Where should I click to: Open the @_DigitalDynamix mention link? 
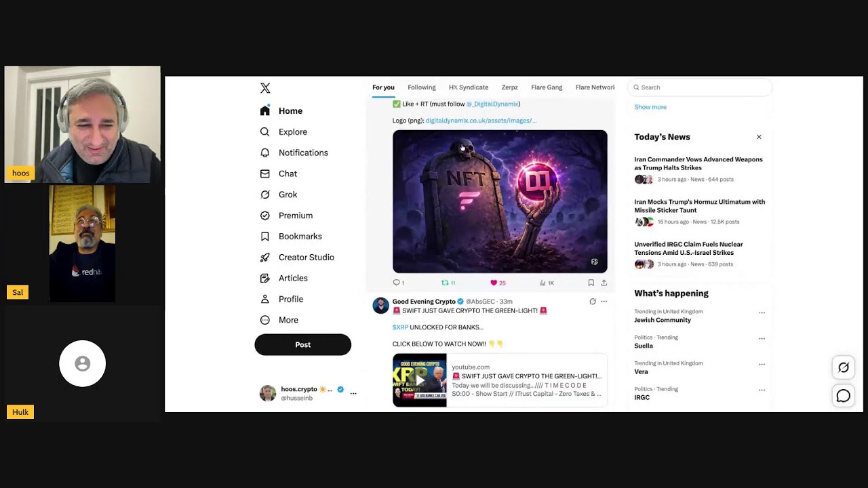492,104
